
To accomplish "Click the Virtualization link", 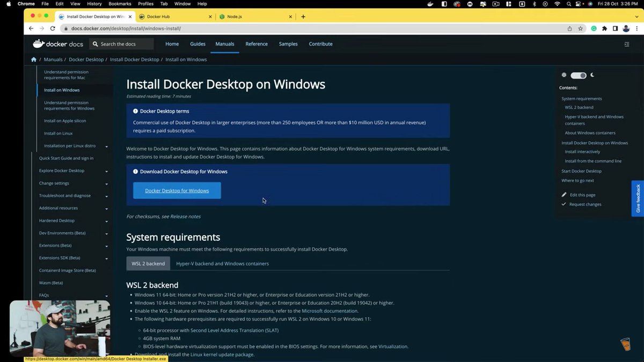I will click(393, 346).
